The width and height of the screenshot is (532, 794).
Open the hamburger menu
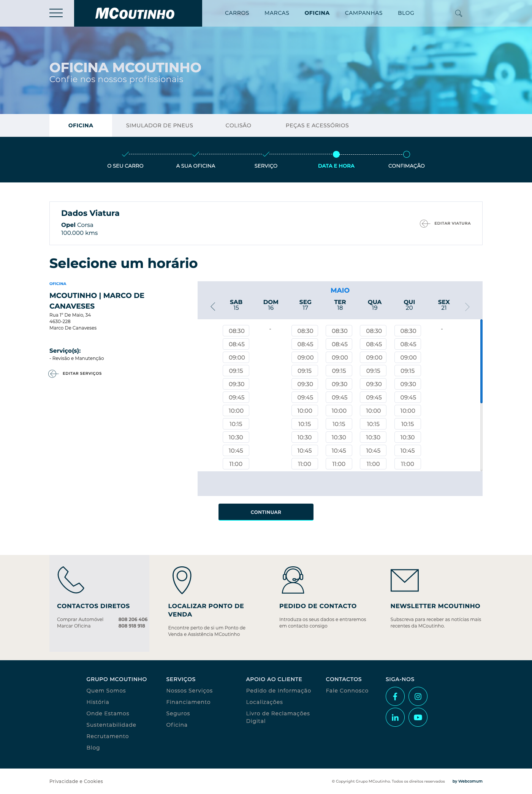[56, 13]
